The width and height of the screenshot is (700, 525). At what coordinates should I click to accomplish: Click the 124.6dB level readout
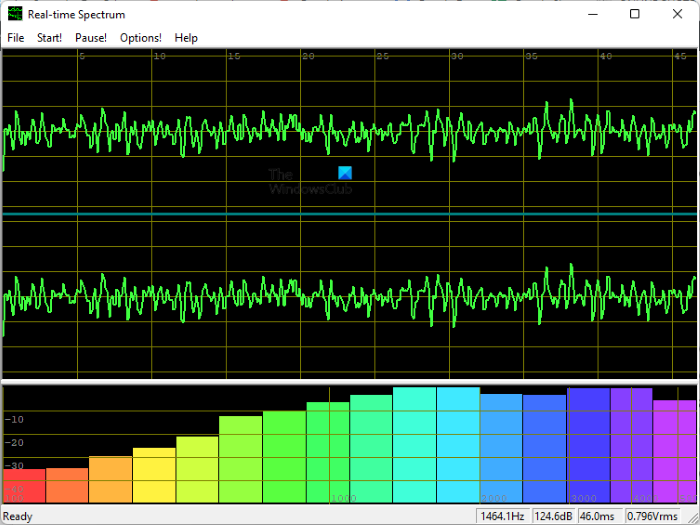point(555,516)
